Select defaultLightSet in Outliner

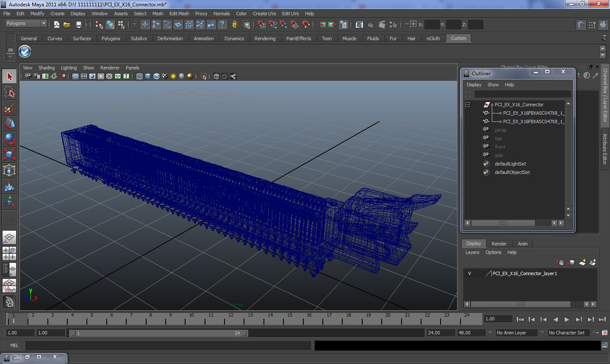click(x=510, y=164)
